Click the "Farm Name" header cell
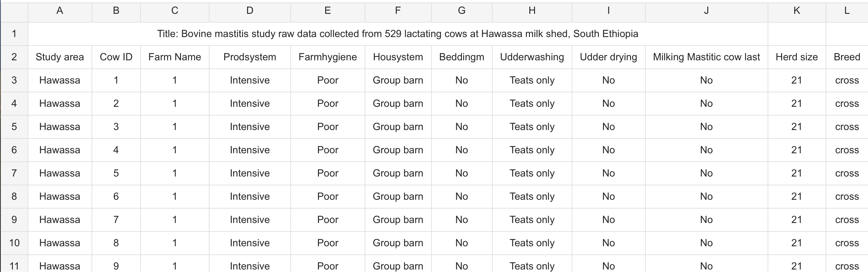Image resolution: width=868 pixels, height=272 pixels. coord(175,57)
